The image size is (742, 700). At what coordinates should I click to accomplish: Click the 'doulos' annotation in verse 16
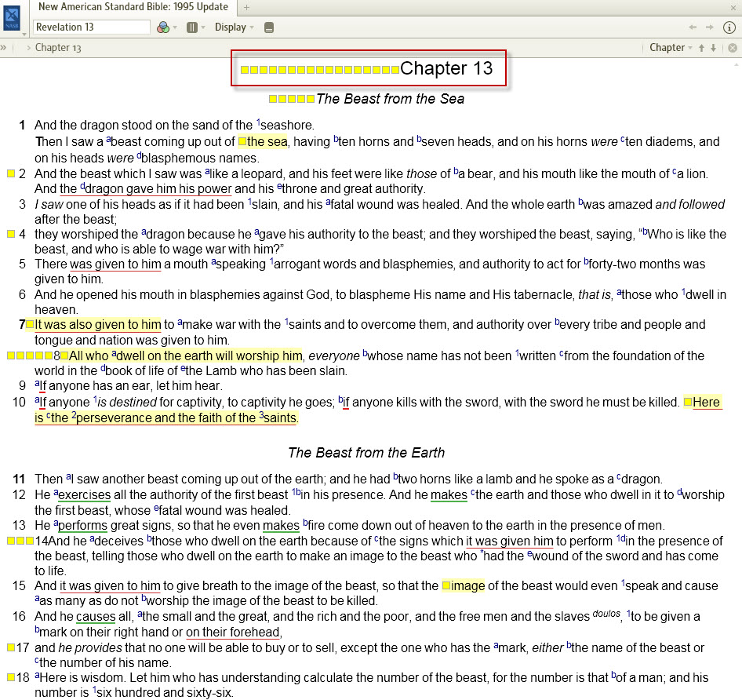[x=606, y=614]
